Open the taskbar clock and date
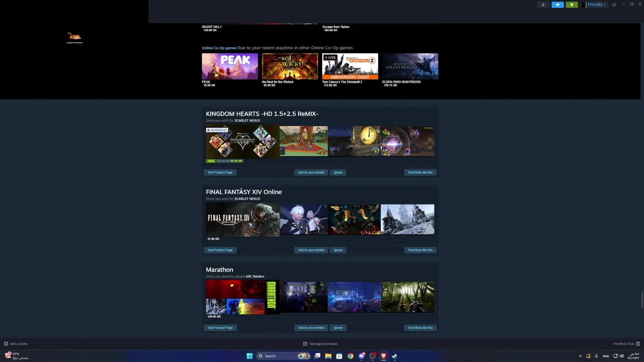Image resolution: width=644 pixels, height=362 pixels. pyautogui.click(x=632, y=356)
